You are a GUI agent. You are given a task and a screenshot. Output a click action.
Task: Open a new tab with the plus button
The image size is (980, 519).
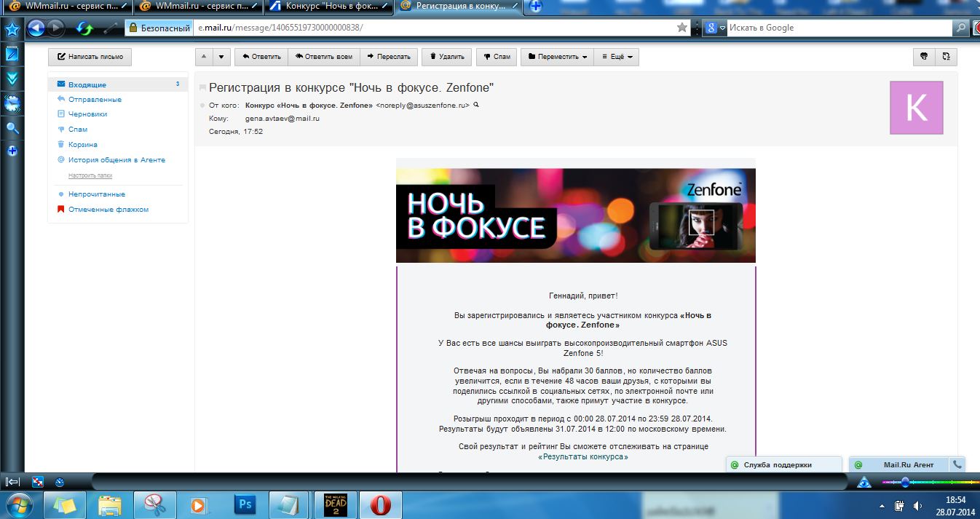[x=536, y=7]
